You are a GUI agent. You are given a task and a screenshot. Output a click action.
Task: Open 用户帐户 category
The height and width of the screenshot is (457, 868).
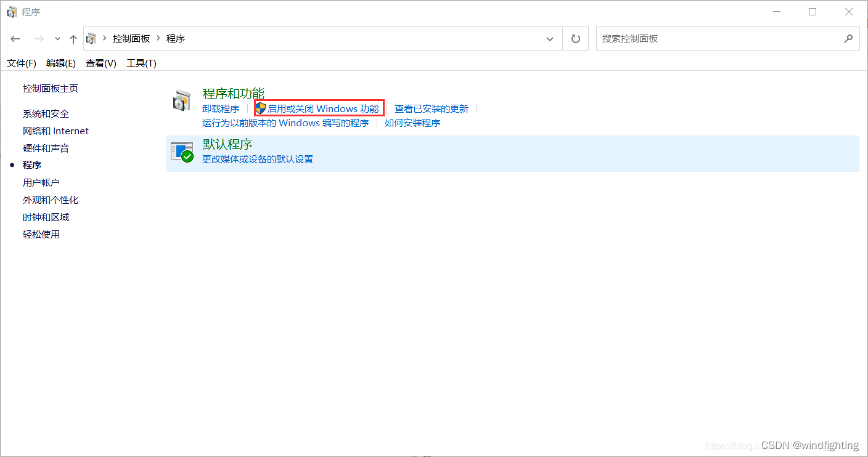[41, 182]
